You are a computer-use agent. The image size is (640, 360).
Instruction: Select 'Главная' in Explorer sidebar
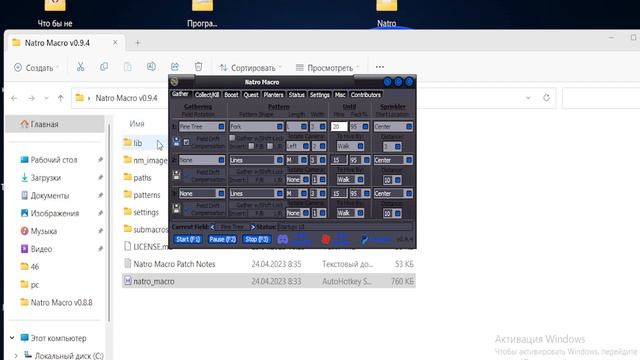55,124
